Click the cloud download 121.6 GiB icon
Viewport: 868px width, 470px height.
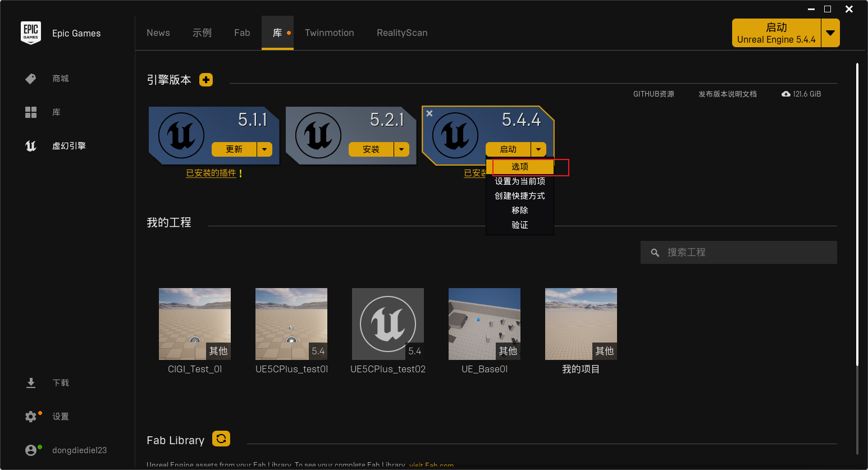tap(786, 94)
